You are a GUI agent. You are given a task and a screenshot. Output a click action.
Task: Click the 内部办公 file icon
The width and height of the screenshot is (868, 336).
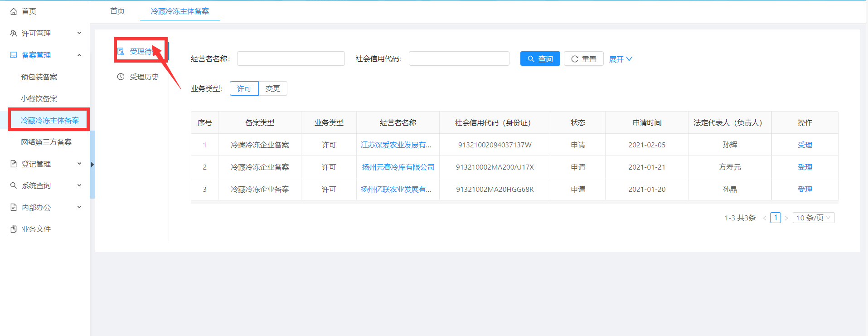click(14, 207)
